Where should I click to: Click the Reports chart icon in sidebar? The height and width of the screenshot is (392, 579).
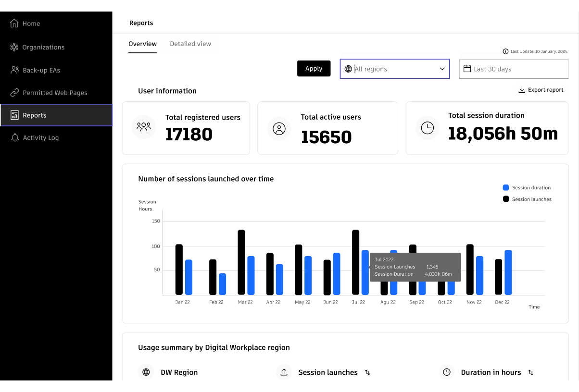point(14,115)
